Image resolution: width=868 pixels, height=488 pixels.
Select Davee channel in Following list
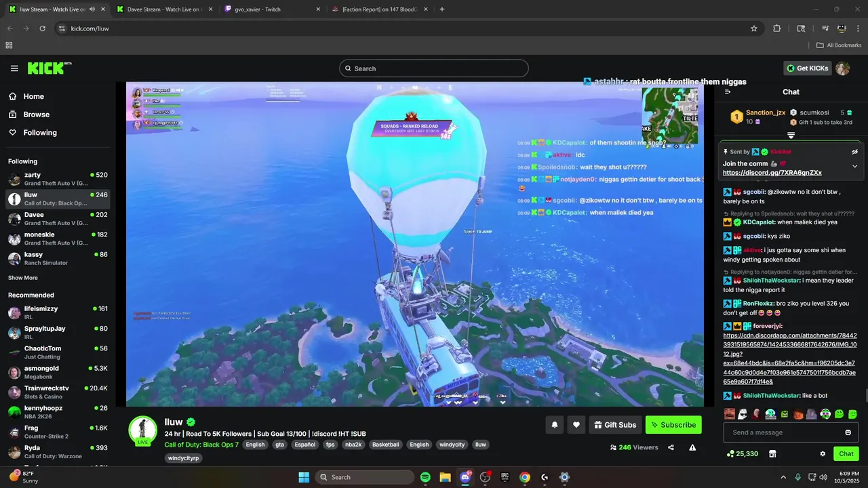58,219
